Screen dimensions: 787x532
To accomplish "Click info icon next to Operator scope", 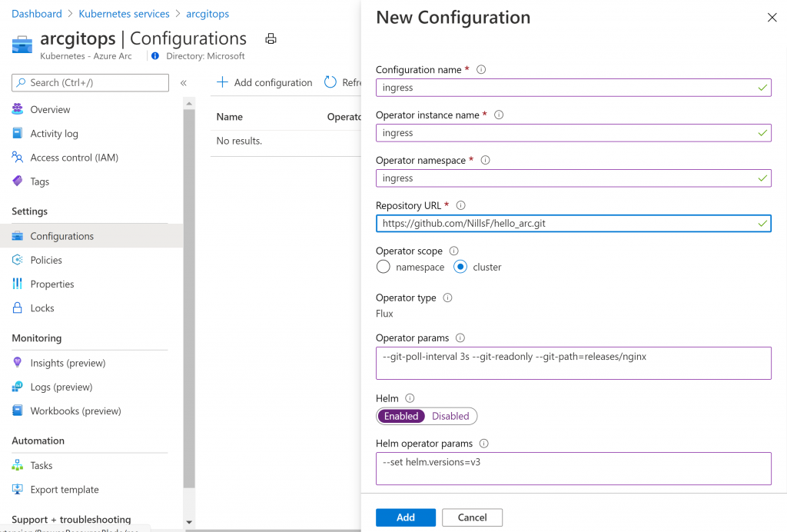I will 453,251.
